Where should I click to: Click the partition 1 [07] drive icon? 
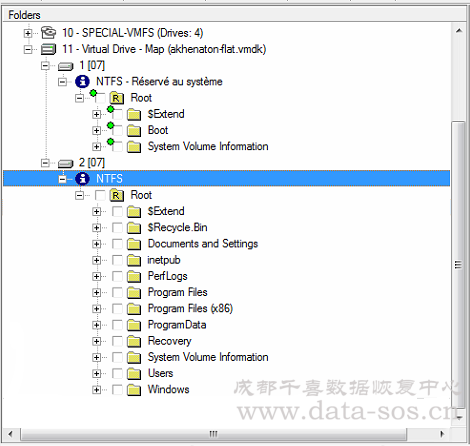(65, 66)
